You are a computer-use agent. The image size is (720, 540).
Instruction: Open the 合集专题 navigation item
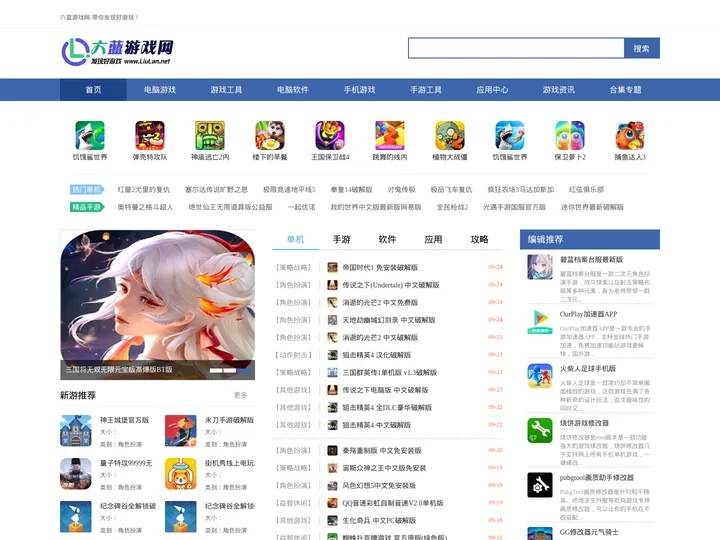pos(625,90)
